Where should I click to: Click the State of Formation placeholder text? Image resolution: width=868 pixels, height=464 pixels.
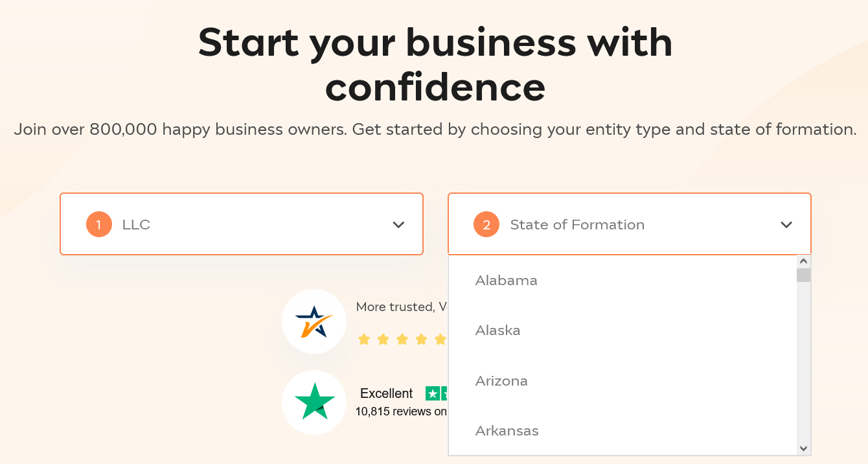pyautogui.click(x=577, y=225)
